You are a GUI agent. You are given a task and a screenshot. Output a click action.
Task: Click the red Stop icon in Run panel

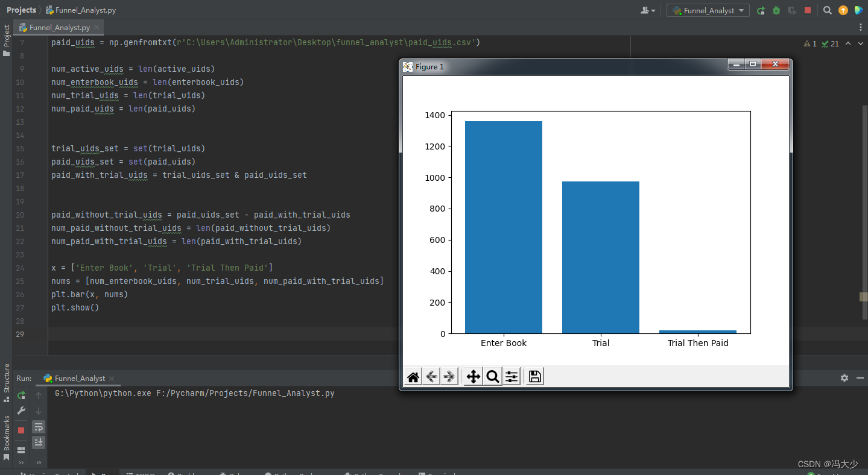pyautogui.click(x=21, y=430)
